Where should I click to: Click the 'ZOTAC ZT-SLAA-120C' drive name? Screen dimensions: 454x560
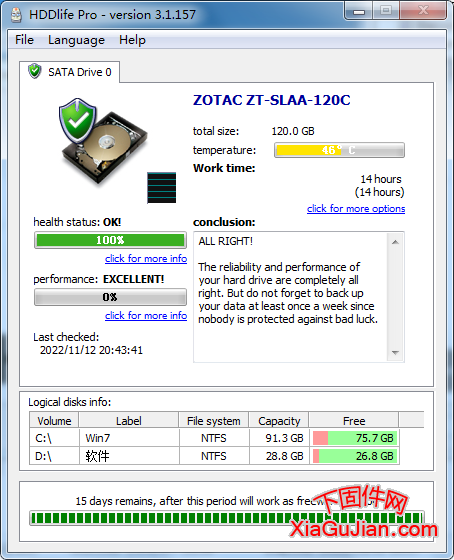coord(271,100)
